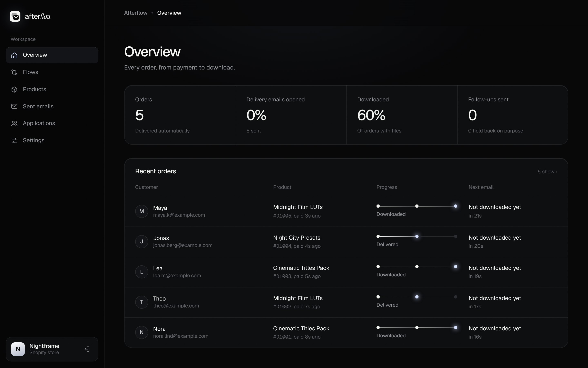Image resolution: width=588 pixels, height=368 pixels.
Task: Click Maya's progress Downloaded end dot
Action: click(455, 206)
